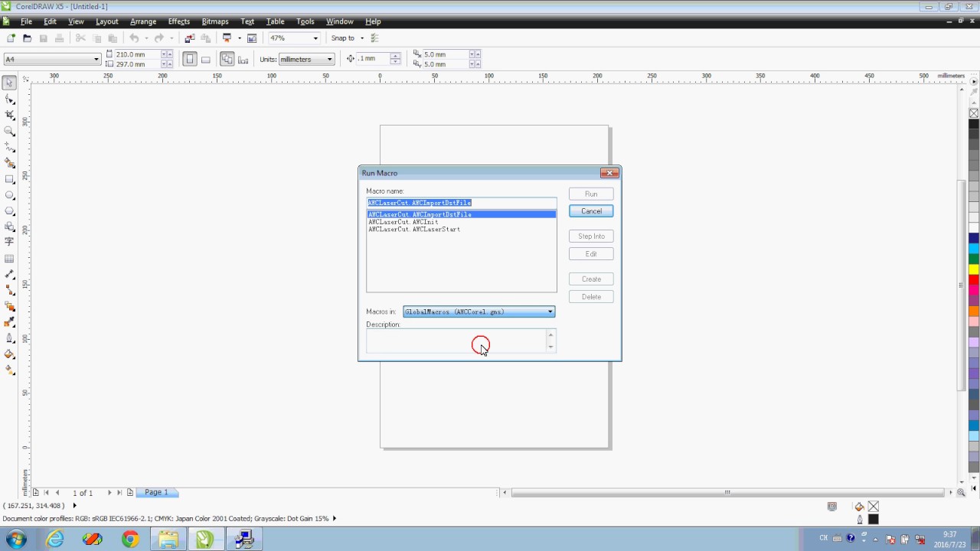Set page to Portrait orientation
The width and height of the screenshot is (980, 551).
coord(190,59)
